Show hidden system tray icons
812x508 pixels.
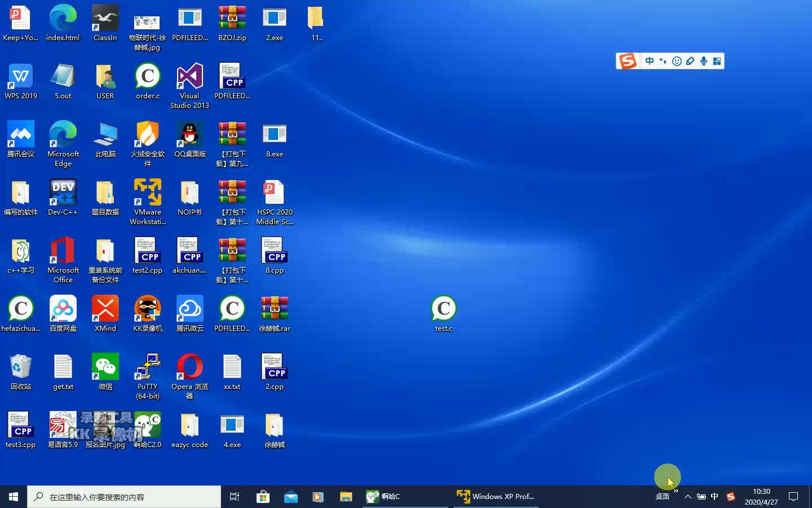688,497
